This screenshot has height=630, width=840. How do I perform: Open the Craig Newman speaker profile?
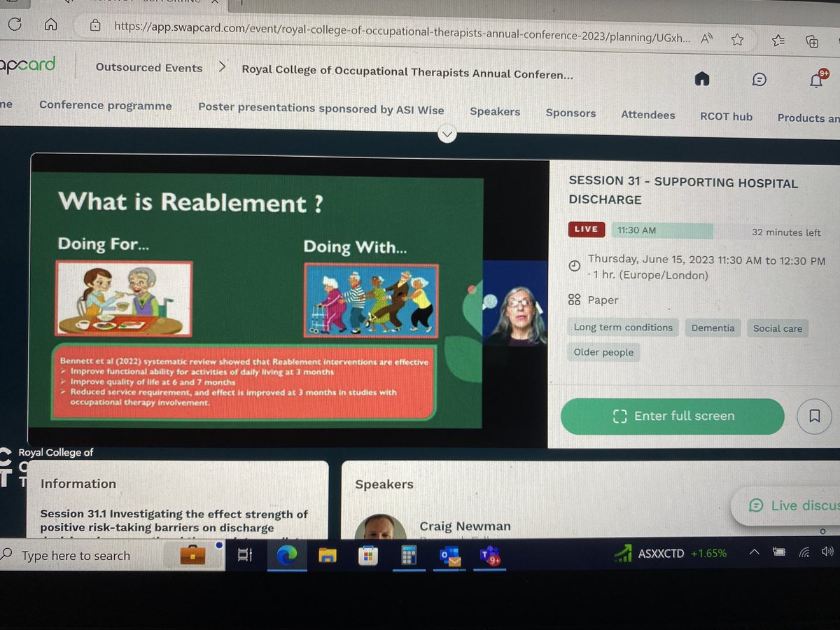pos(465,526)
